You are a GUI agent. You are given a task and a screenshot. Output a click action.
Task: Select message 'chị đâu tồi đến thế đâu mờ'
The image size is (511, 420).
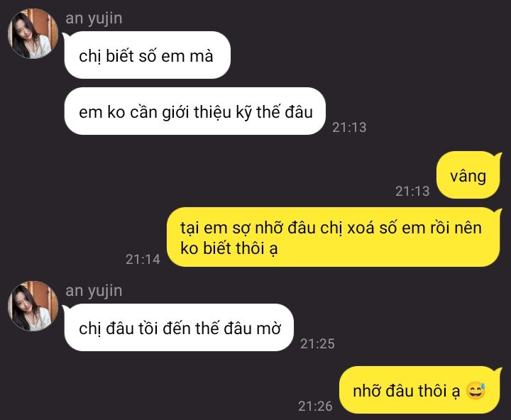[179, 328]
